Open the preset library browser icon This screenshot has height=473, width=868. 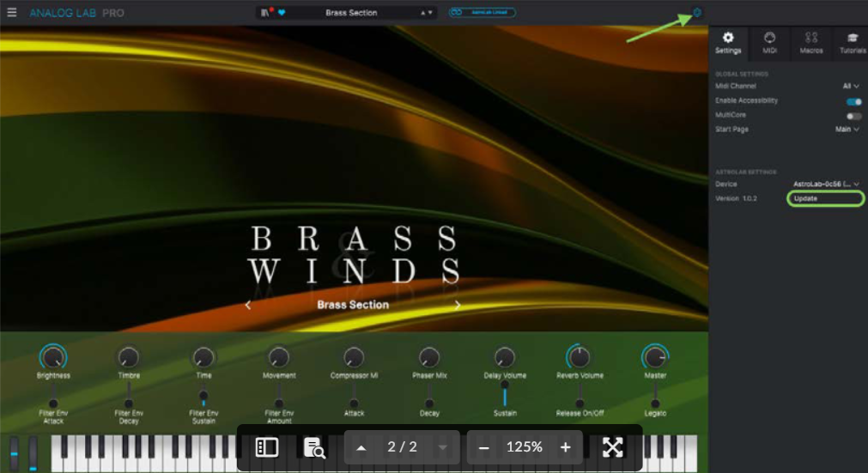click(265, 13)
